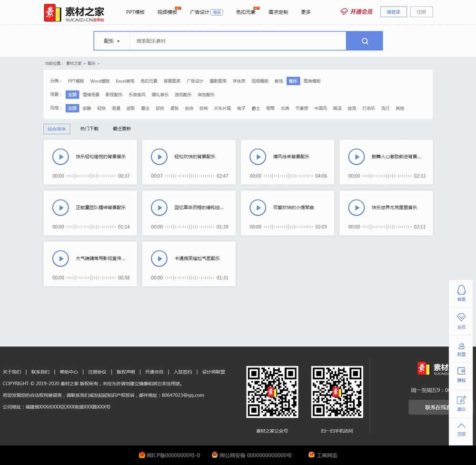Choose the Word模板 category
Image resolution: width=476 pixels, height=465 pixels.
pyautogui.click(x=100, y=81)
